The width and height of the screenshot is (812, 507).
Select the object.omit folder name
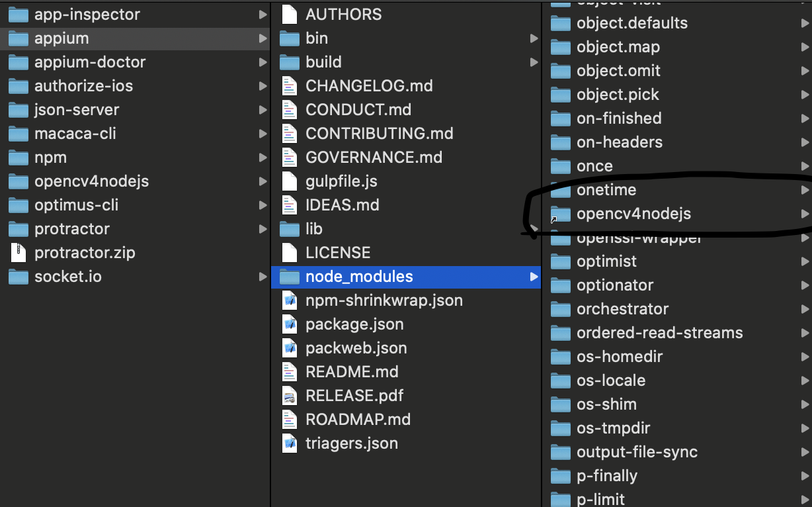(618, 71)
